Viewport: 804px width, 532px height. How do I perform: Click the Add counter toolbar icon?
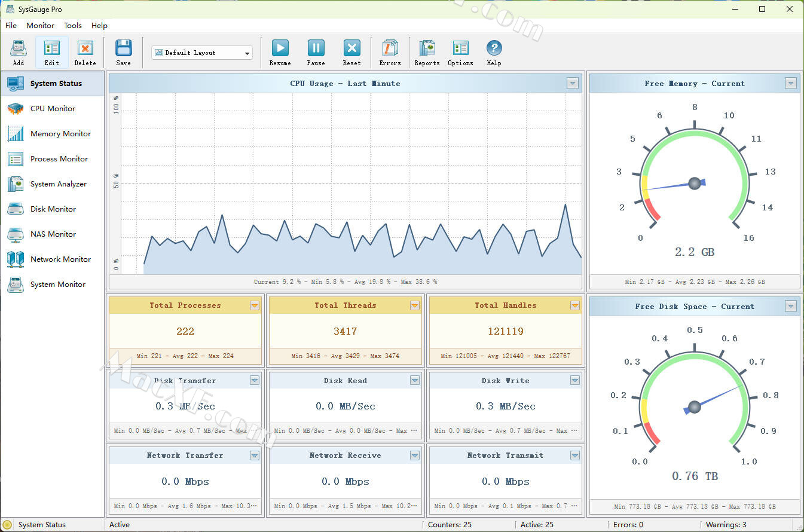click(19, 53)
